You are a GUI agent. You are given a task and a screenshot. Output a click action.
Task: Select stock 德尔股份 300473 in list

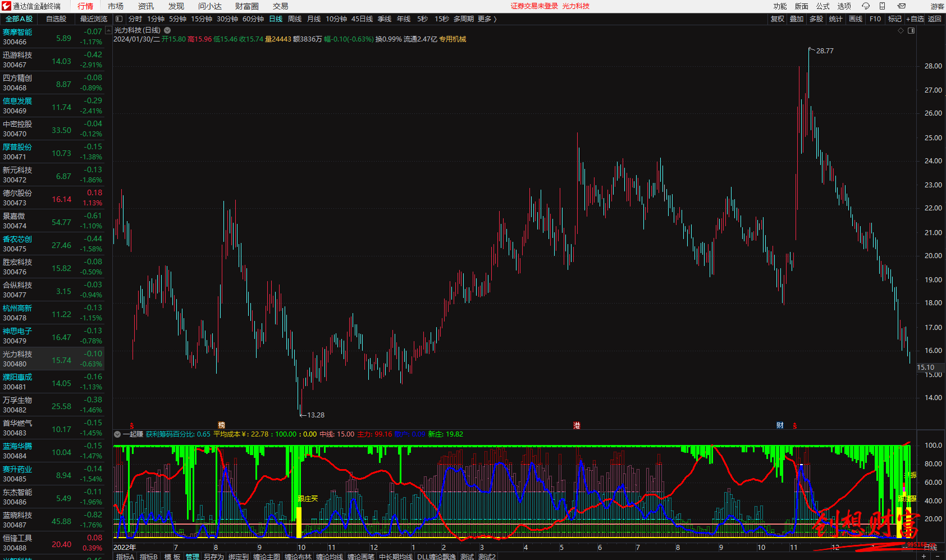click(52, 198)
